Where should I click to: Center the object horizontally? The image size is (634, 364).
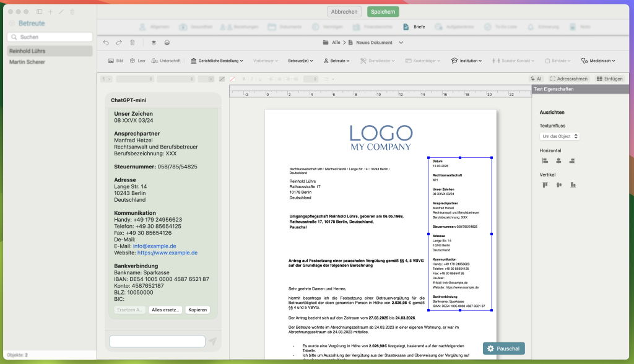tap(558, 160)
